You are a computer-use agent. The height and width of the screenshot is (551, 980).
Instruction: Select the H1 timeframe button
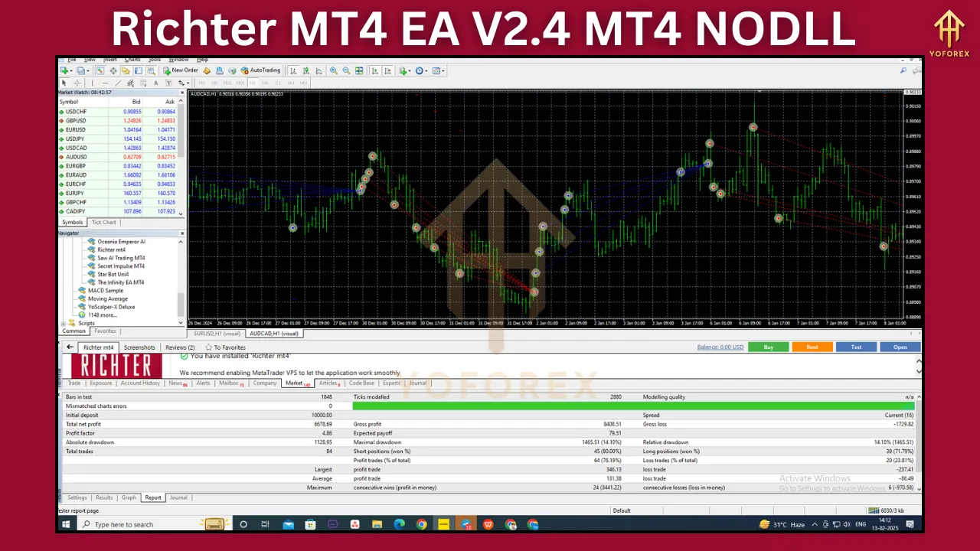coord(253,83)
